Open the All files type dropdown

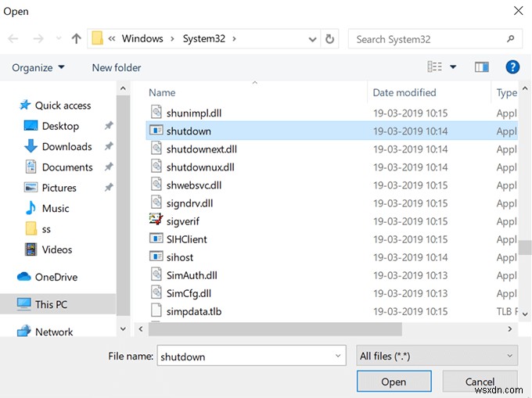[437, 356]
